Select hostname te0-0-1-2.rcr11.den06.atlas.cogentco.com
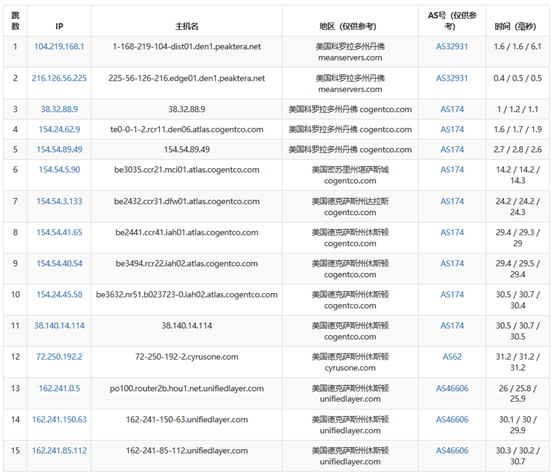 pos(187,129)
